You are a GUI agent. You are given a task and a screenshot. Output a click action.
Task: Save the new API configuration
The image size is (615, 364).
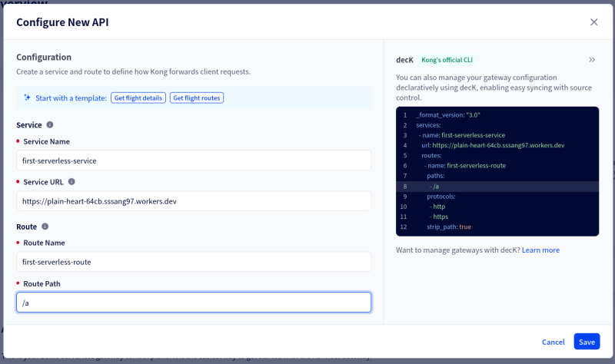[x=587, y=342]
